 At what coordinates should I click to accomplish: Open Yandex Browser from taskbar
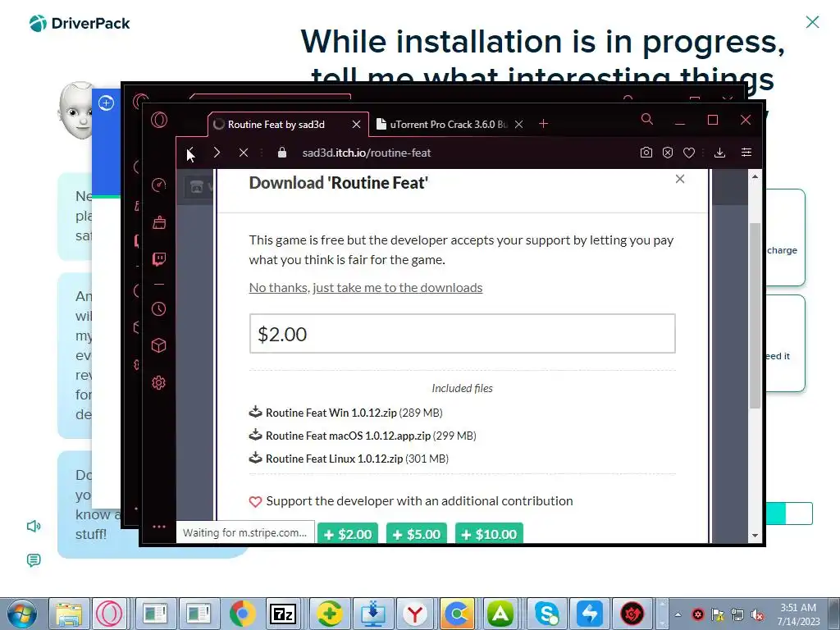tap(414, 614)
